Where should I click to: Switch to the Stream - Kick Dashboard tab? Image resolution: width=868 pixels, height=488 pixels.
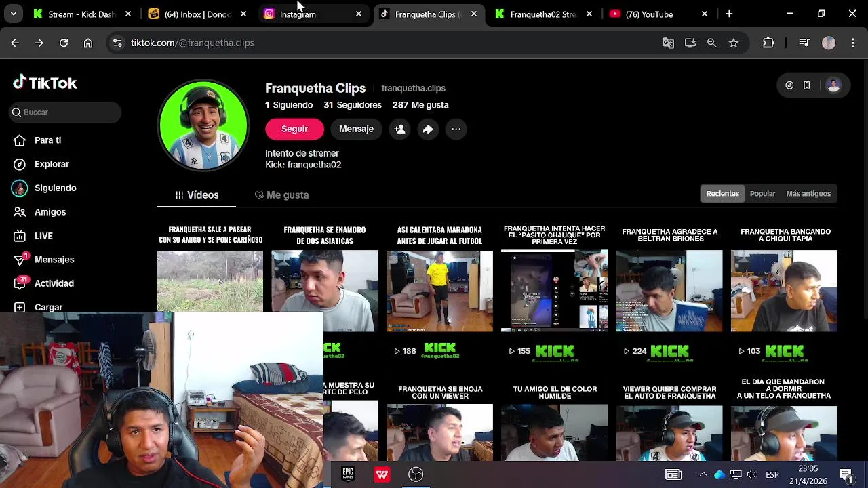click(81, 14)
